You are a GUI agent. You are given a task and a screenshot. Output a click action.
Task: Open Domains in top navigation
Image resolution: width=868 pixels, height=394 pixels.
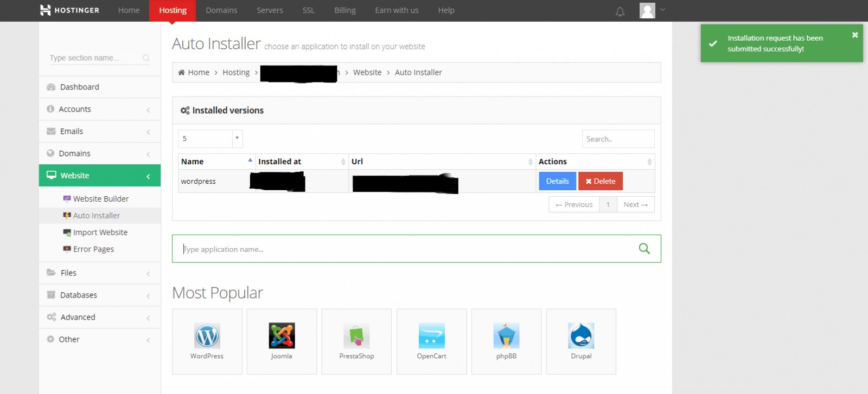(x=221, y=10)
